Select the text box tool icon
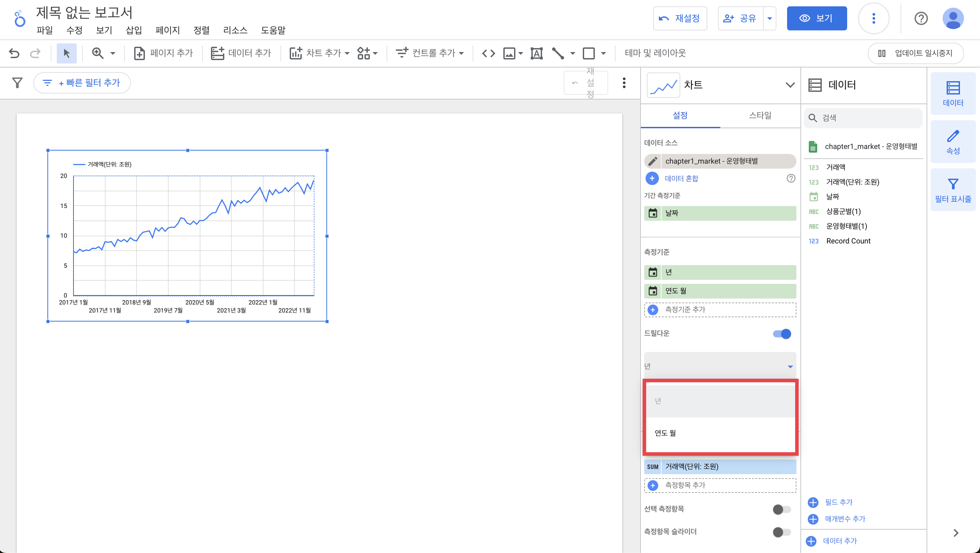This screenshot has width=980, height=553. click(536, 53)
